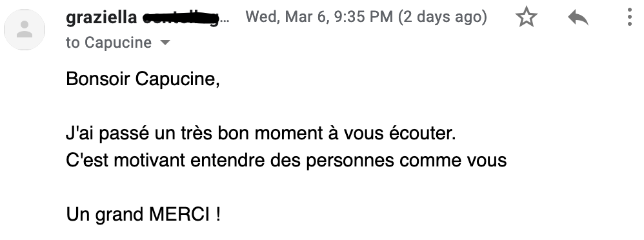This screenshot has width=644, height=240.
Task: Click the word "MERCI" in closing
Action: coord(179,215)
